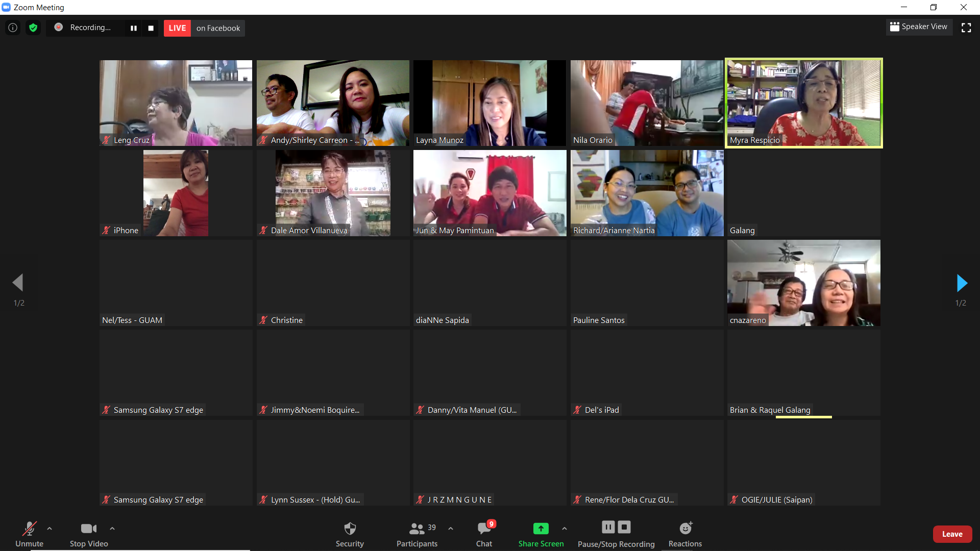Click muted mic icon on Leng Cruz tile
The image size is (980, 551).
[106, 140]
